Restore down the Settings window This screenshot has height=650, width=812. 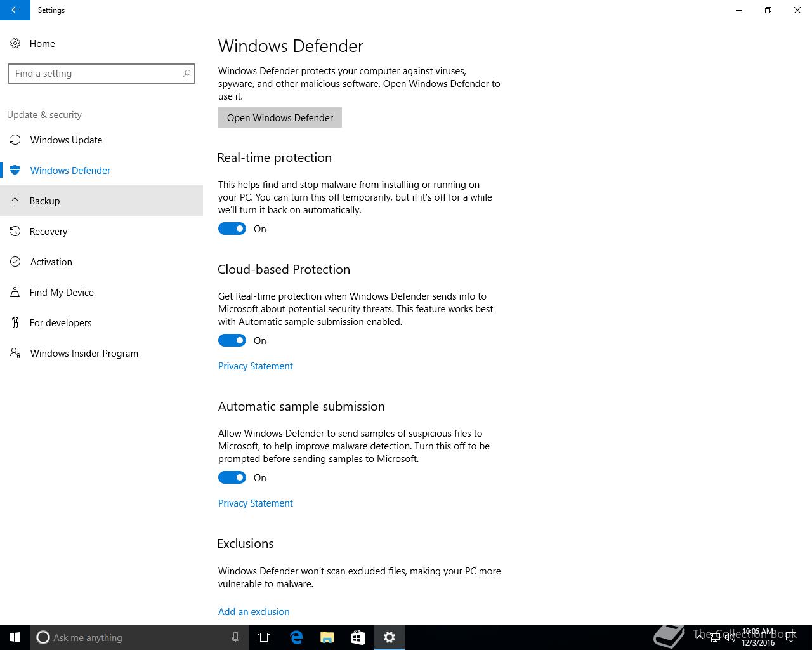768,10
